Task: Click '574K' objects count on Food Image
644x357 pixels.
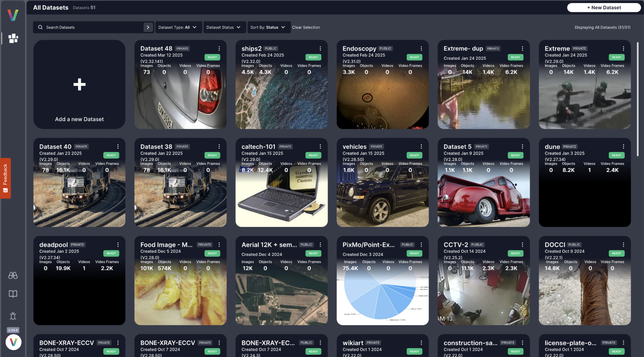Action: [164, 268]
